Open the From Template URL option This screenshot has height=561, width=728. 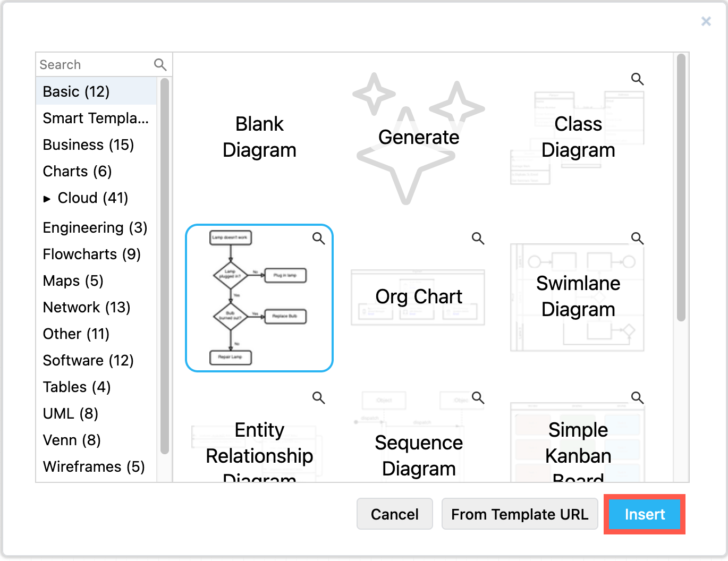coord(520,514)
